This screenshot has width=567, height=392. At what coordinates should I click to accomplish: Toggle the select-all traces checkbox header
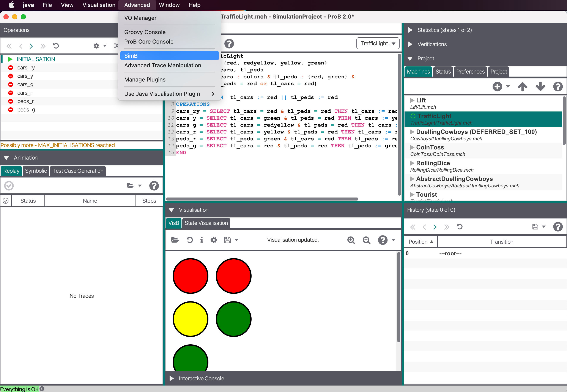(x=6, y=201)
